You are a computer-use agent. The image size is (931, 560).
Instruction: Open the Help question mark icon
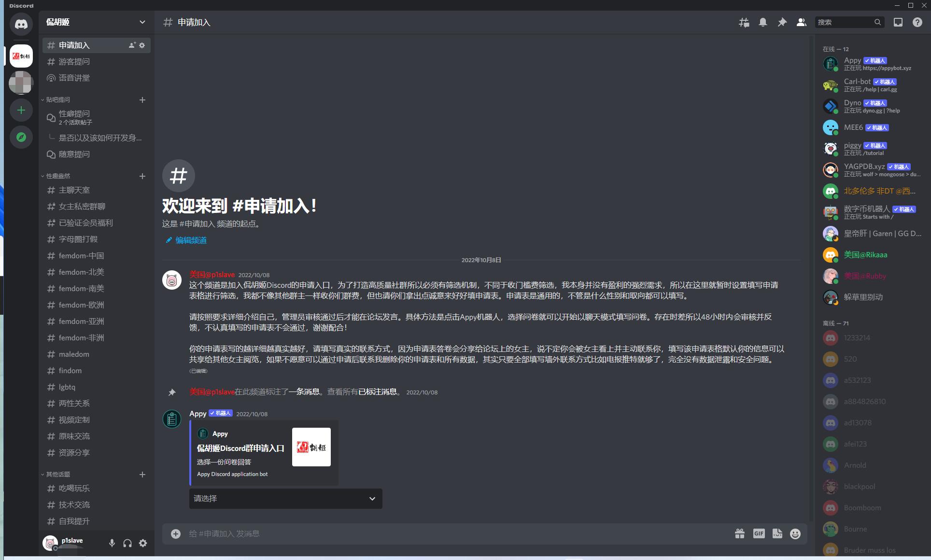tap(917, 22)
